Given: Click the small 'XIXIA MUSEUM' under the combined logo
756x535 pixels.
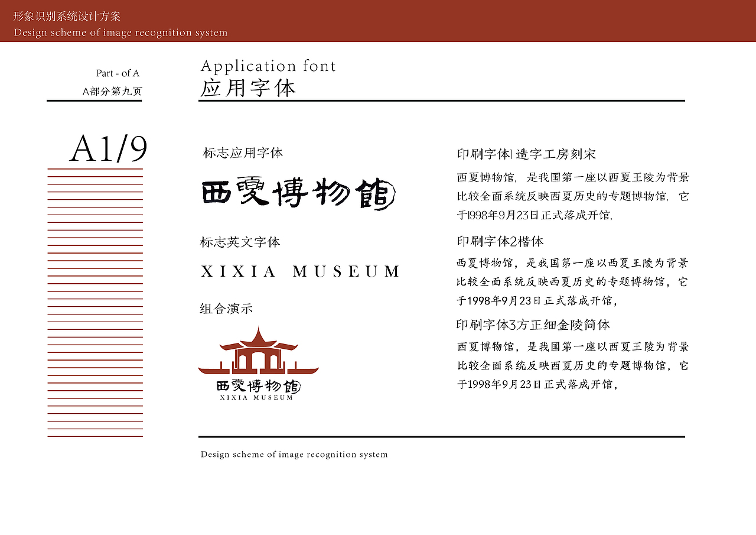Looking at the screenshot, I should click(x=256, y=398).
